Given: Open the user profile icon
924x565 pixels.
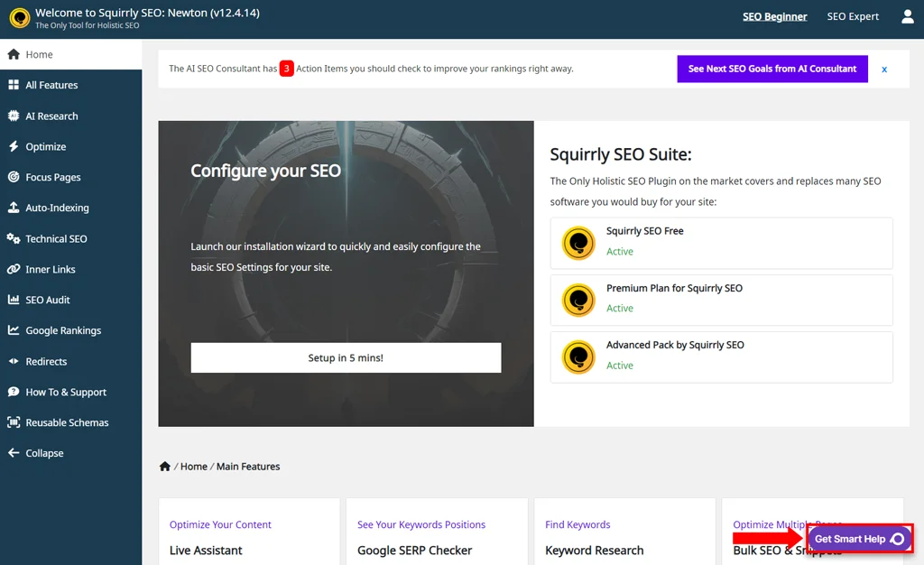Looking at the screenshot, I should coord(907,17).
